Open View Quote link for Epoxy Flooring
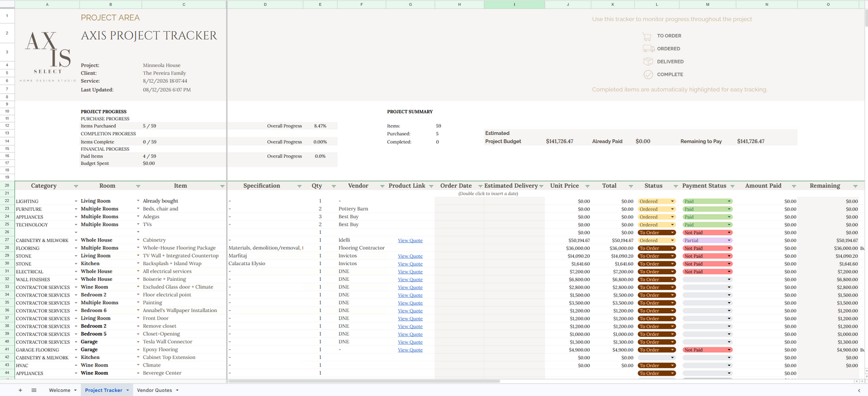The height and width of the screenshot is (396, 868). click(410, 350)
